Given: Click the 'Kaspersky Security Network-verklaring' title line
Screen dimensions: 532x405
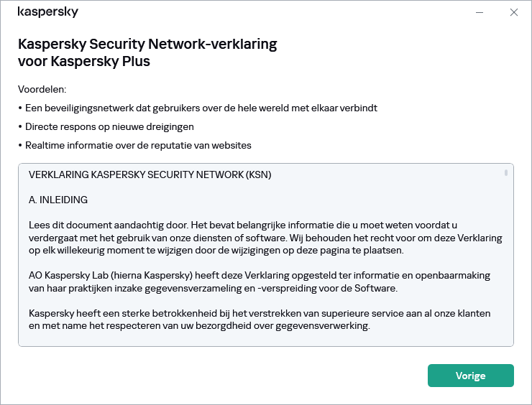Looking at the screenshot, I should point(147,45).
